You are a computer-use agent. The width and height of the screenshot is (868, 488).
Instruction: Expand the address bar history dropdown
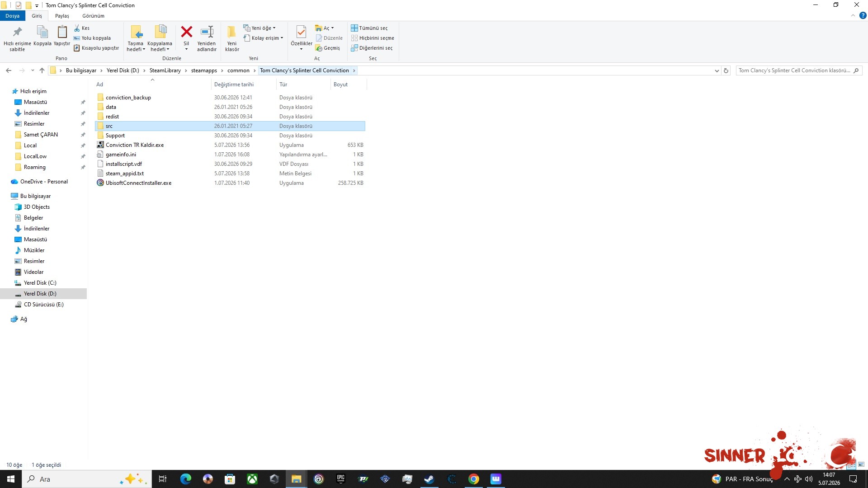717,70
